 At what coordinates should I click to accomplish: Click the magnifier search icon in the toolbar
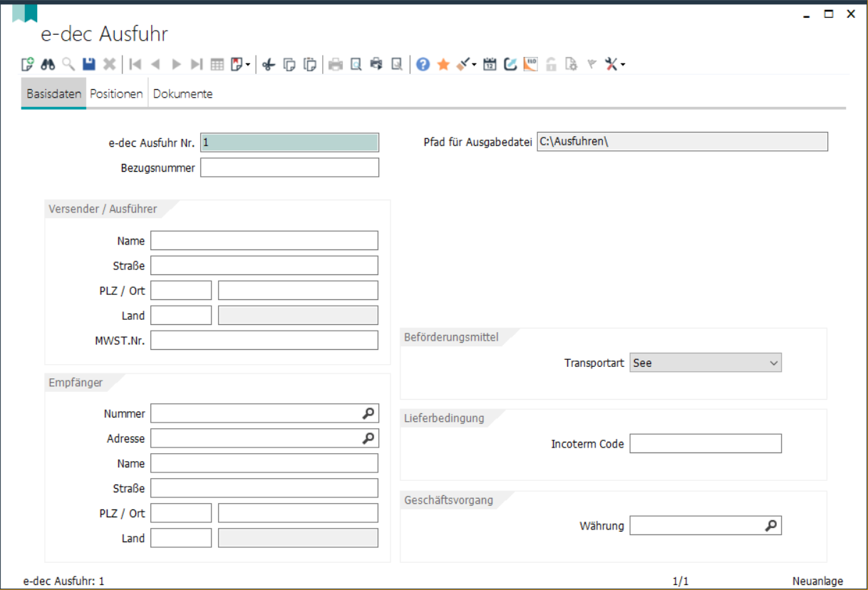pyautogui.click(x=68, y=65)
